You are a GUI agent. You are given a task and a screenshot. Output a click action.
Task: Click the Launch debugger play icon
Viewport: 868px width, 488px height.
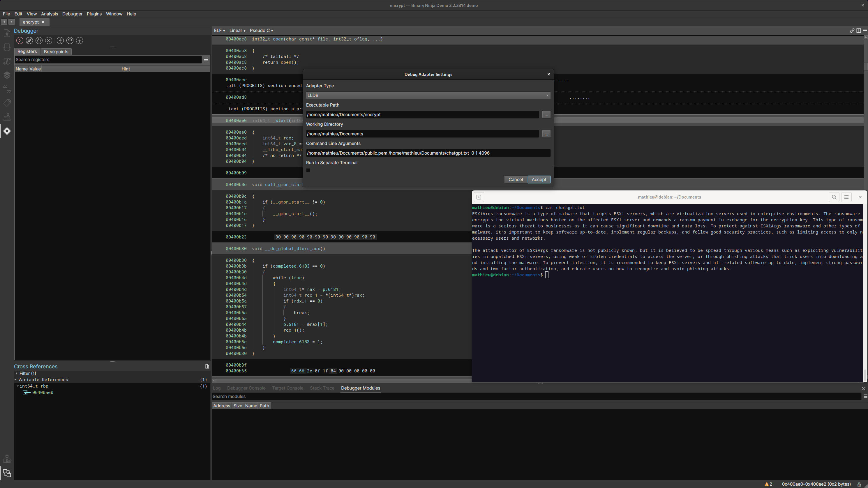(x=20, y=40)
